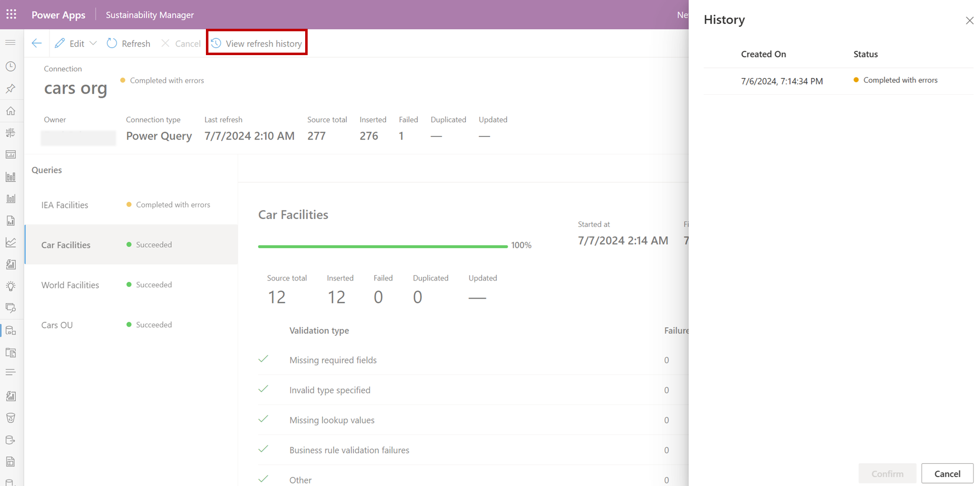Click the Refresh button label
This screenshot has height=486, width=980.
pyautogui.click(x=136, y=44)
